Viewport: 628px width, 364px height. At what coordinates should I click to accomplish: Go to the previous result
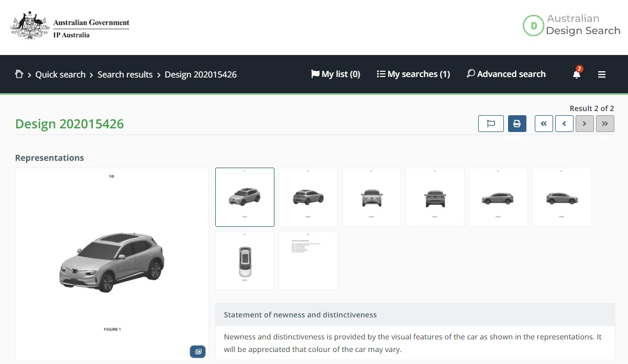click(564, 124)
